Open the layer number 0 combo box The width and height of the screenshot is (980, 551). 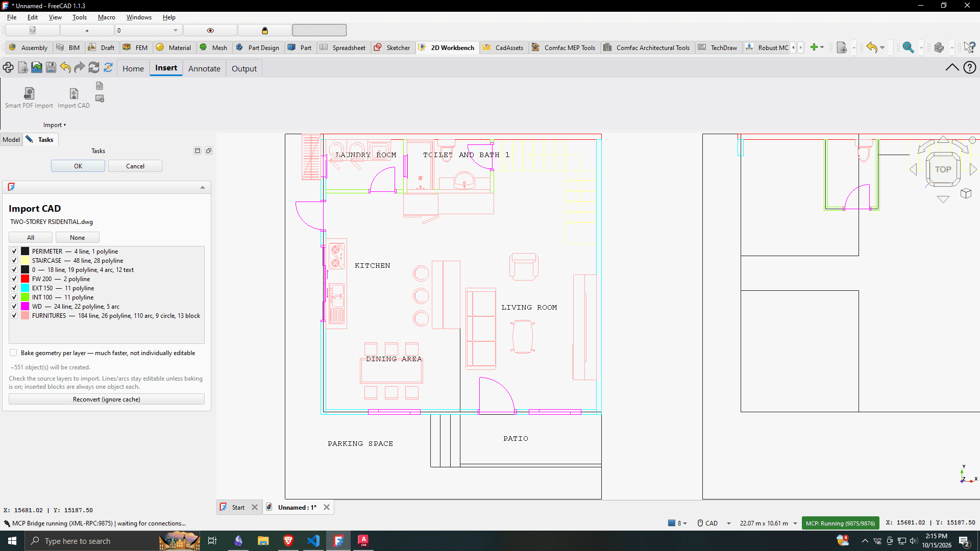pyautogui.click(x=148, y=31)
